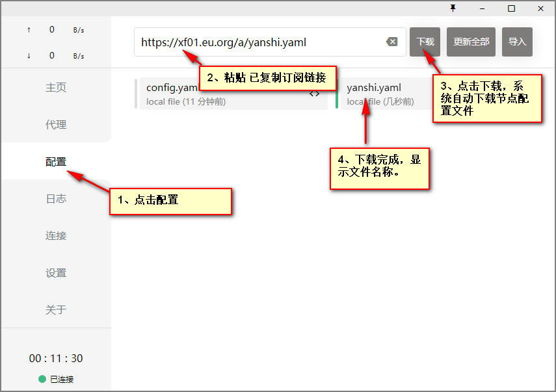Clear the URL with the backspace icon

point(391,42)
